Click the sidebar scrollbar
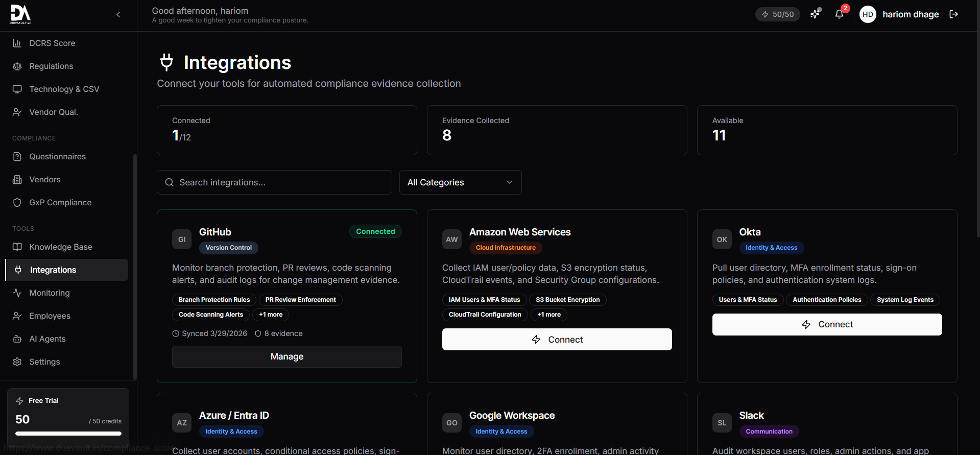Viewport: 980px width, 455px height. tap(135, 267)
